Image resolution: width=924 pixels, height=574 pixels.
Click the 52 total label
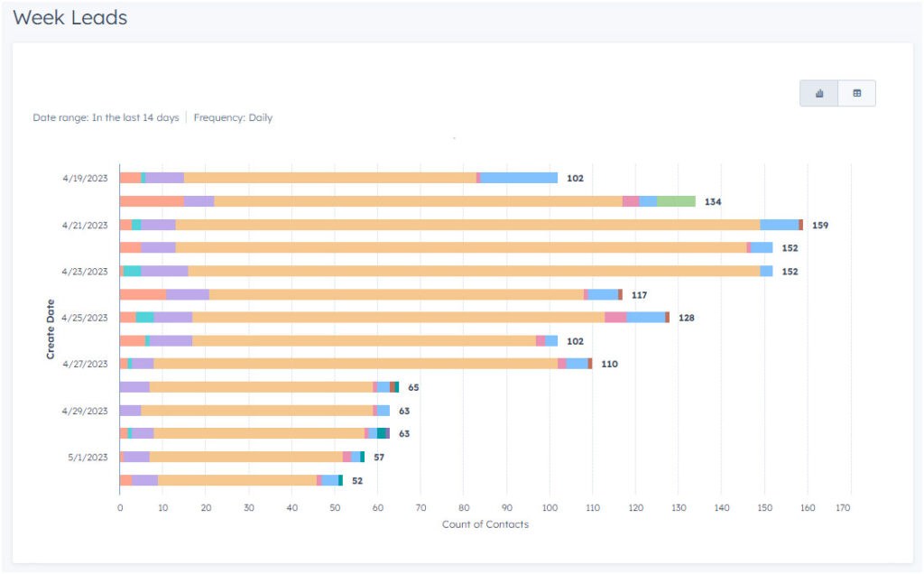(357, 481)
